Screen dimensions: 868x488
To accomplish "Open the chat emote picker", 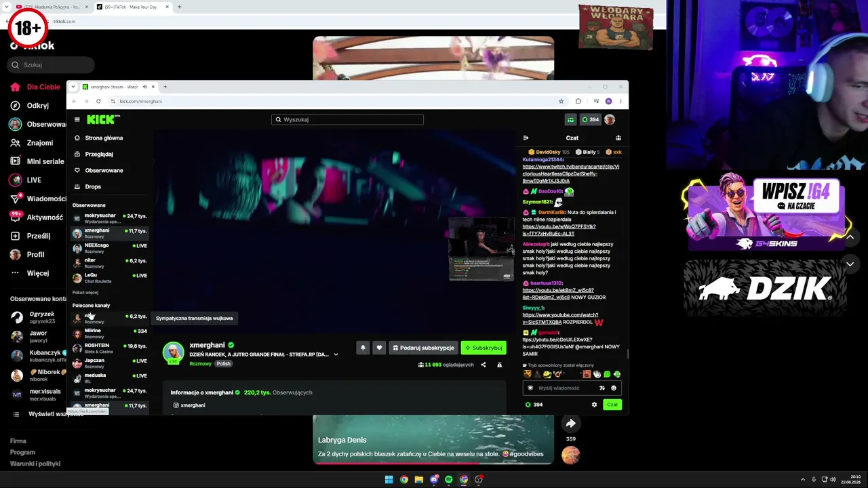I will pos(614,388).
